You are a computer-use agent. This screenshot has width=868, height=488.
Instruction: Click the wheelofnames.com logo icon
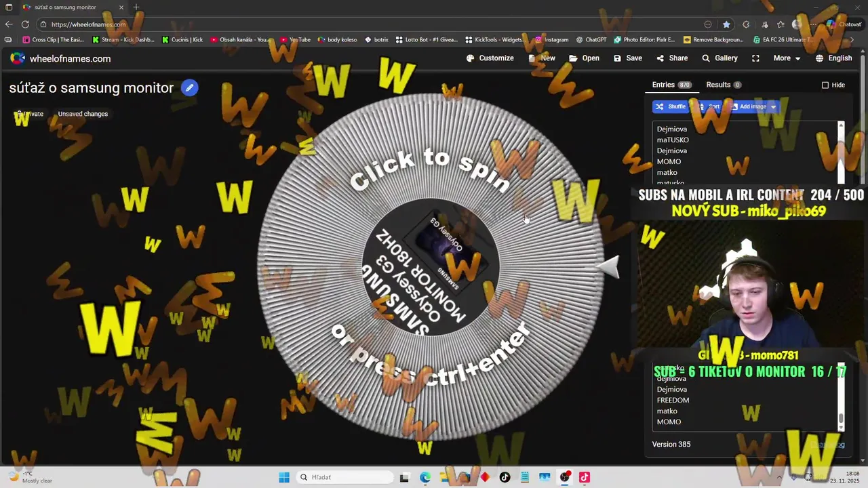pos(18,58)
